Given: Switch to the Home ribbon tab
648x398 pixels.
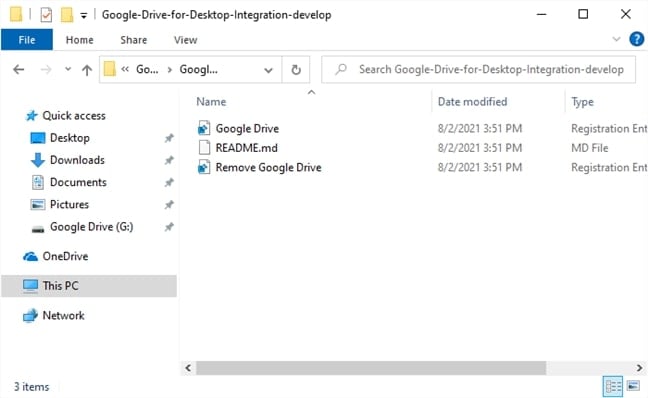Looking at the screenshot, I should tap(79, 40).
